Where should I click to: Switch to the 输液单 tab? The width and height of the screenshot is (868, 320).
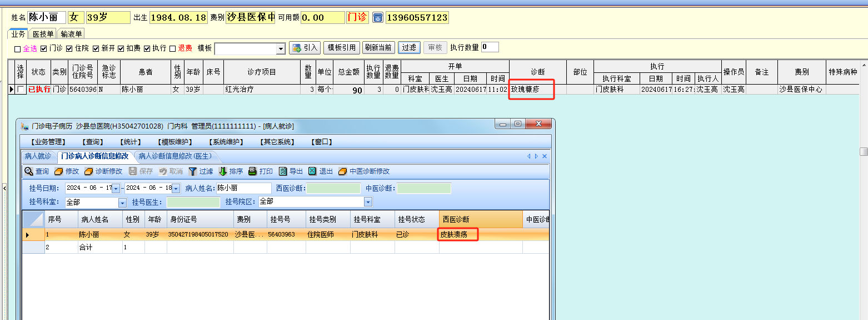[x=71, y=33]
